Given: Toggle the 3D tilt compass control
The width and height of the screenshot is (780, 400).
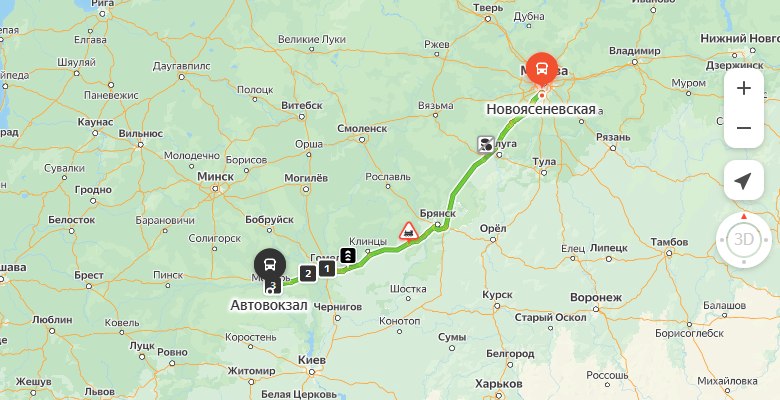Looking at the screenshot, I should (x=744, y=240).
